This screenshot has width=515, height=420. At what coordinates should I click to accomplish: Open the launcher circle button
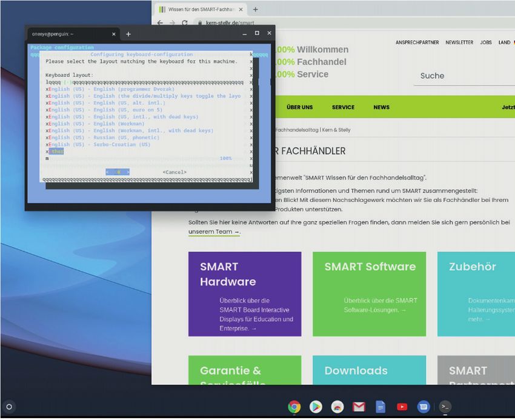[9, 407]
